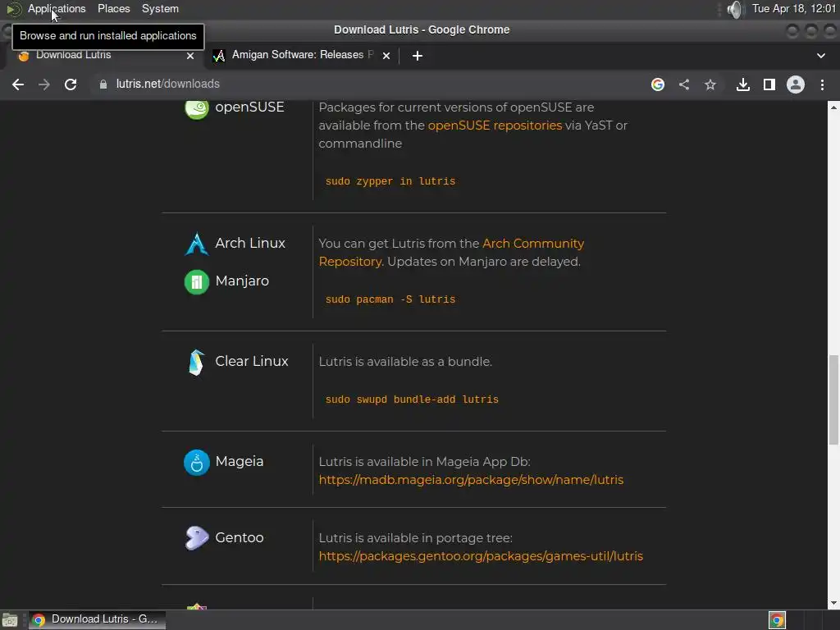This screenshot has width=840, height=630.
Task: Open the System menu
Action: [x=160, y=8]
